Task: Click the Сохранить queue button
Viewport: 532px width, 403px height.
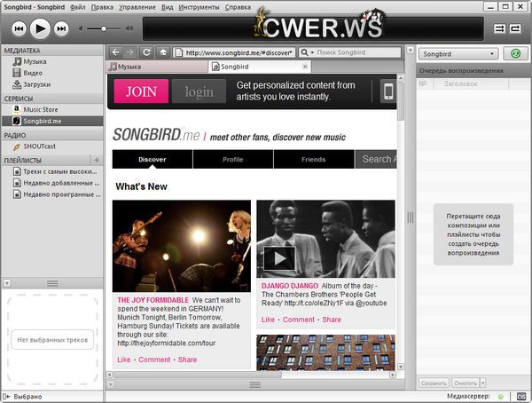Action: tap(434, 383)
